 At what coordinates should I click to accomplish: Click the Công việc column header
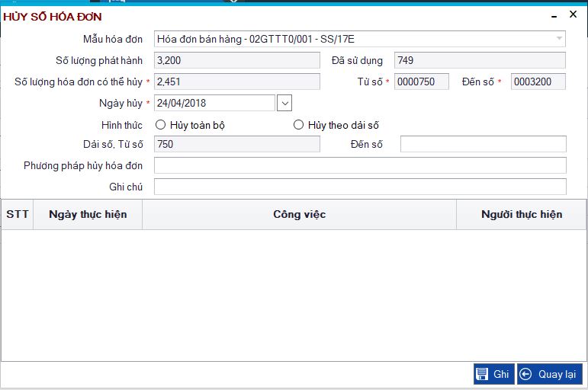(299, 215)
